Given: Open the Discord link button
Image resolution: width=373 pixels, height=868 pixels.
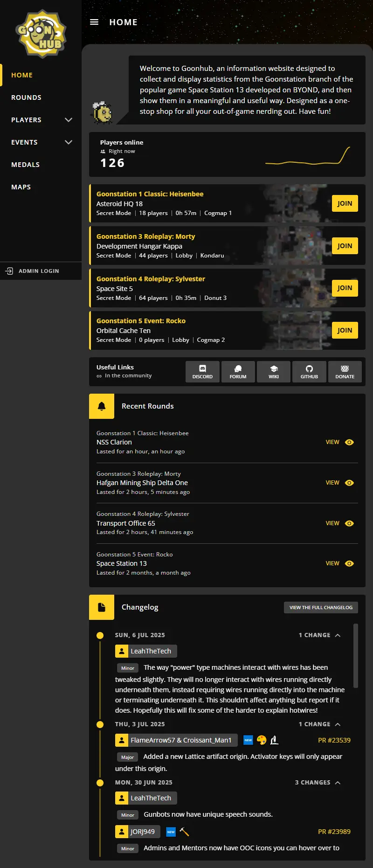Looking at the screenshot, I should (202, 372).
